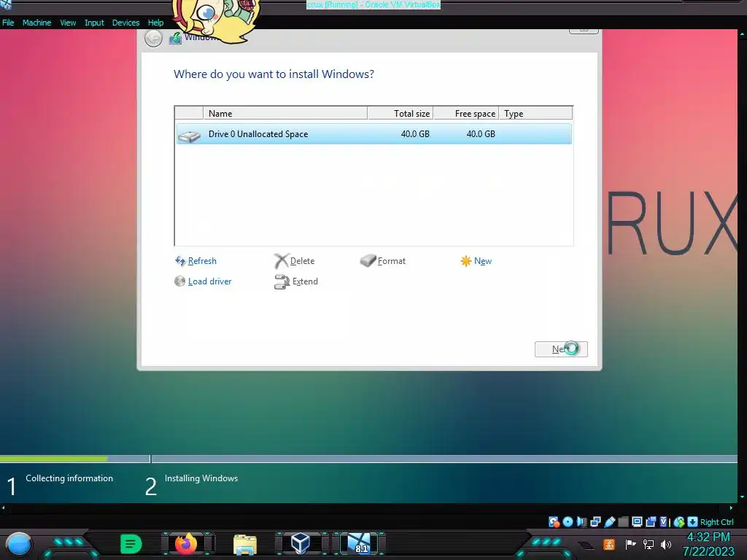
Task: Click the up arrow of the VM vertical scrollbar
Action: coord(742,34)
